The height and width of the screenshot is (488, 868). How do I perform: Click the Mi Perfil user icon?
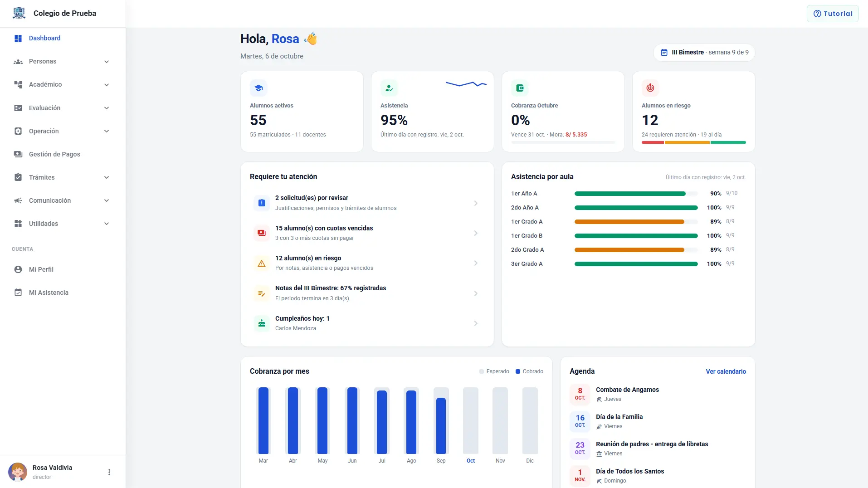18,269
